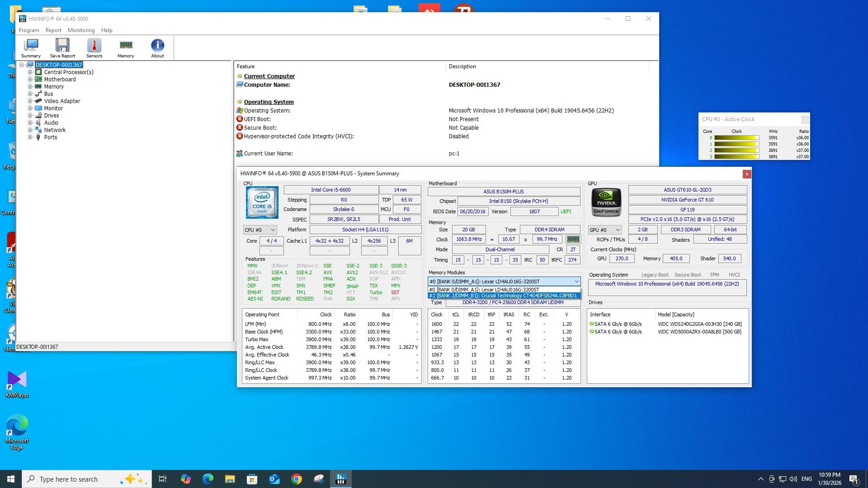Select the Drives tree item
The height and width of the screenshot is (488, 868).
(x=52, y=116)
